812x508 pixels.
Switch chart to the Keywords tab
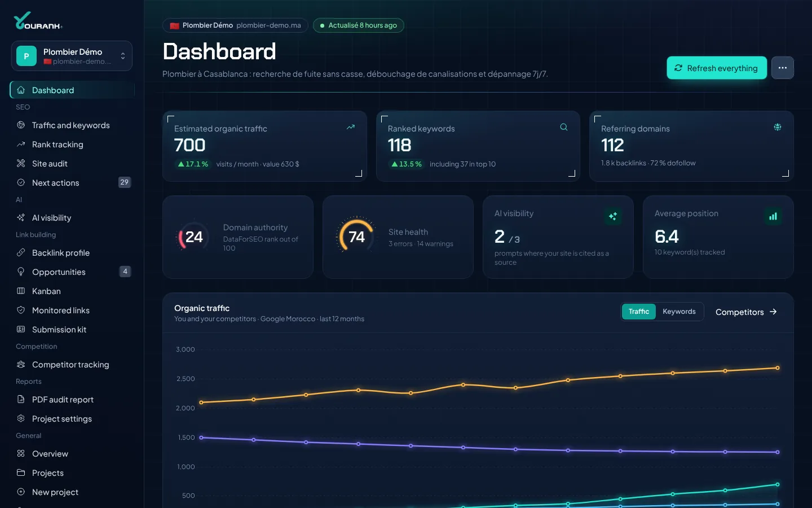[x=679, y=312]
